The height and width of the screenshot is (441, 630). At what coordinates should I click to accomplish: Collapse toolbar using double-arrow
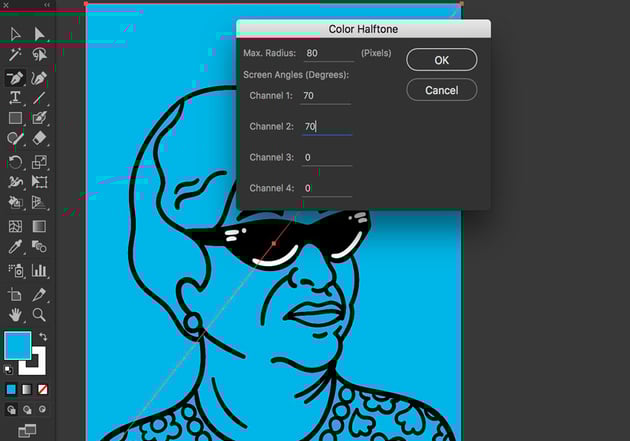47,5
